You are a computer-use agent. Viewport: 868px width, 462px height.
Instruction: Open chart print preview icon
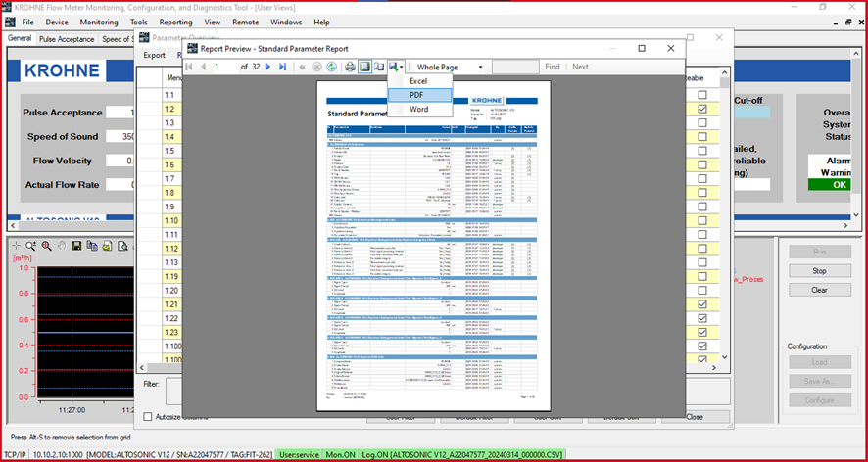tap(122, 246)
